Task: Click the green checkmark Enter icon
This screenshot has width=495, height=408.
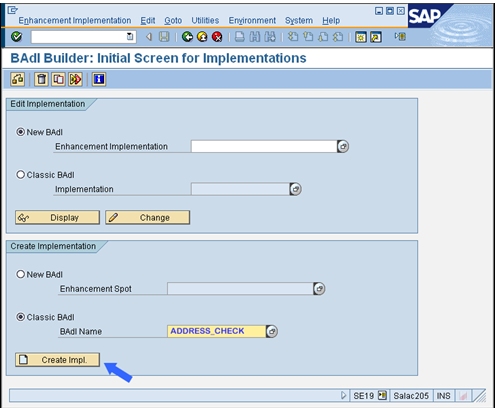Action: [x=16, y=37]
